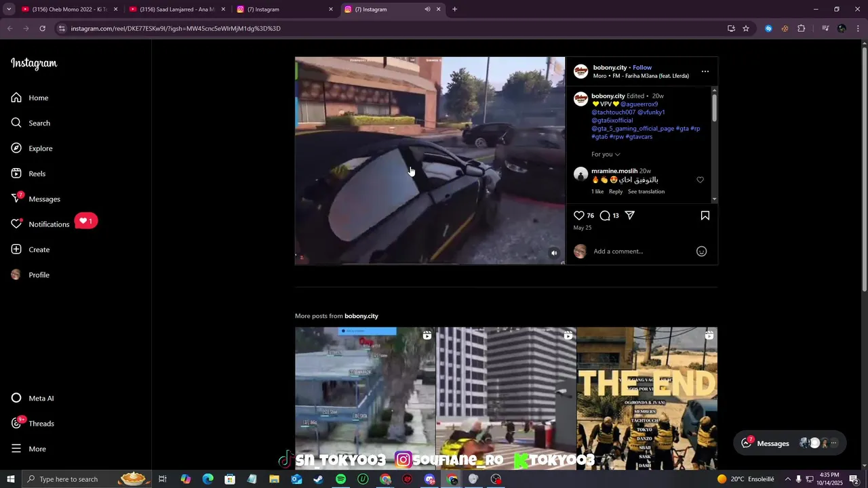
Task: Click Create in the sidebar
Action: coord(31,249)
